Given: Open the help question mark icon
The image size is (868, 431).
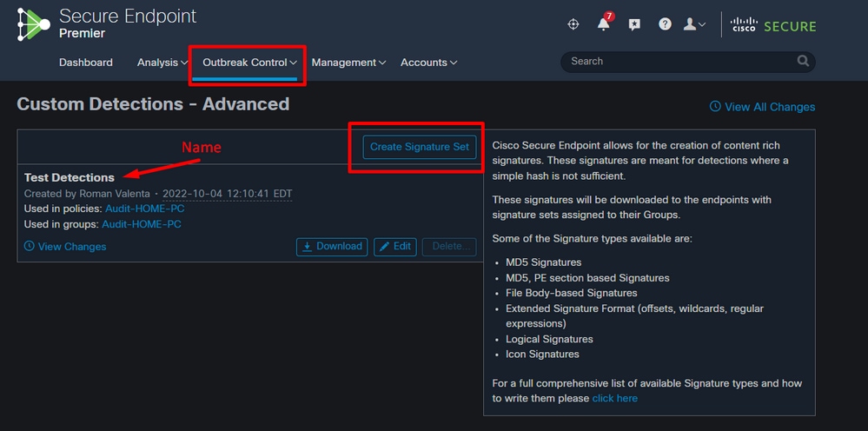Looking at the screenshot, I should pyautogui.click(x=665, y=24).
